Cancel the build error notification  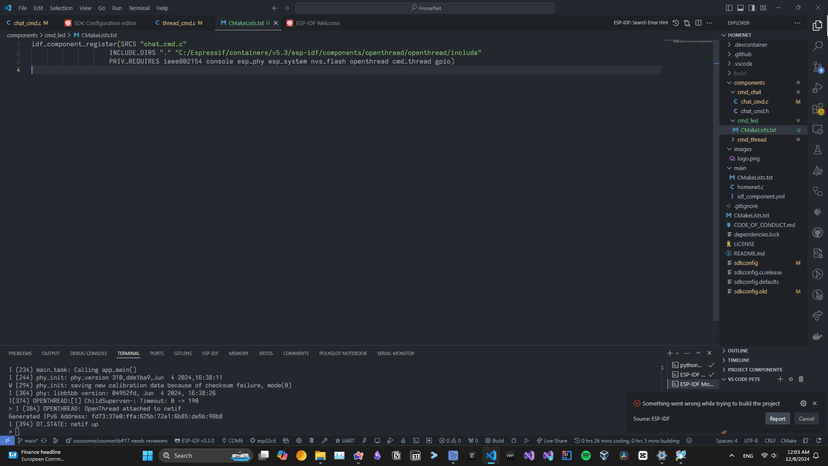[806, 419]
